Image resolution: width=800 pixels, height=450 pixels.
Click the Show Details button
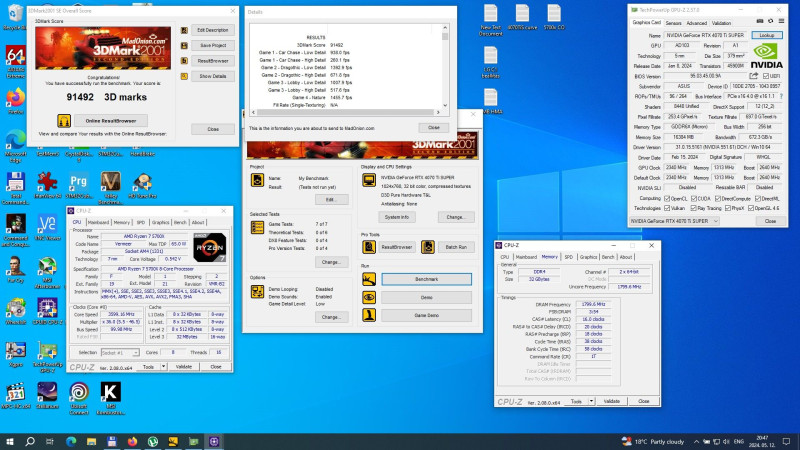click(213, 76)
